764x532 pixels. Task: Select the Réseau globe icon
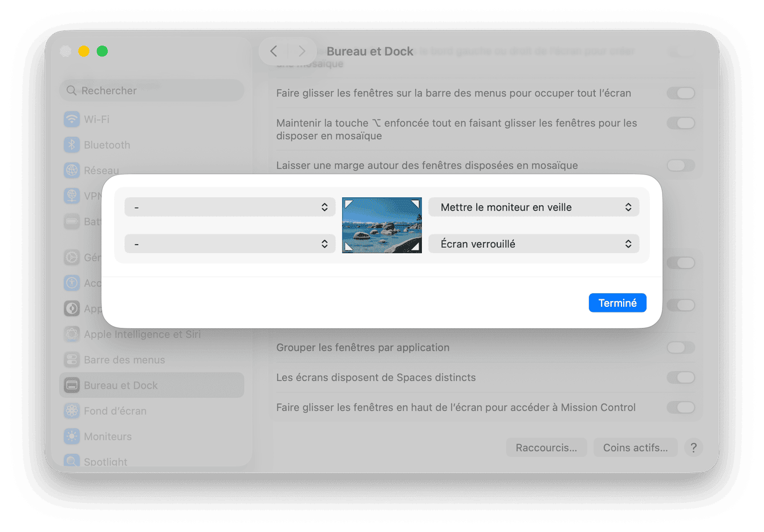[x=72, y=170]
